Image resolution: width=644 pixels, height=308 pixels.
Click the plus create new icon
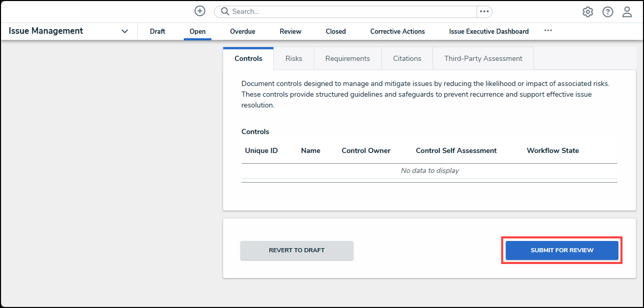click(x=200, y=11)
